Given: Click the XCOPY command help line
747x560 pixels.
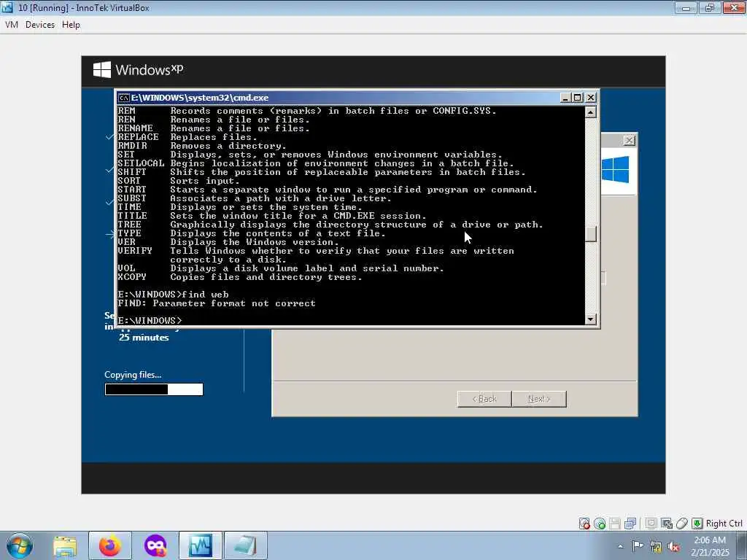Looking at the screenshot, I should pyautogui.click(x=240, y=277).
